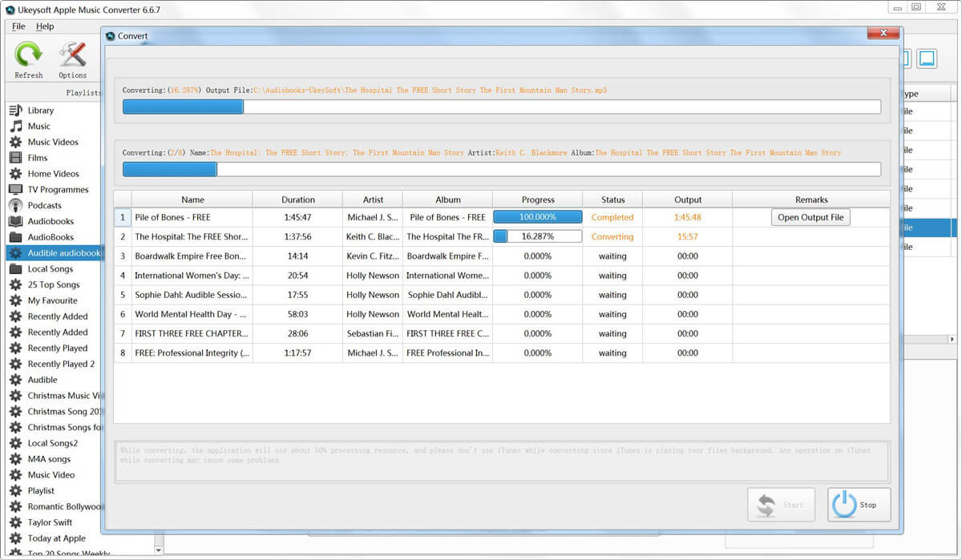Click the Completed status in row 1
Image resolution: width=962 pixels, height=560 pixels.
pyautogui.click(x=612, y=217)
